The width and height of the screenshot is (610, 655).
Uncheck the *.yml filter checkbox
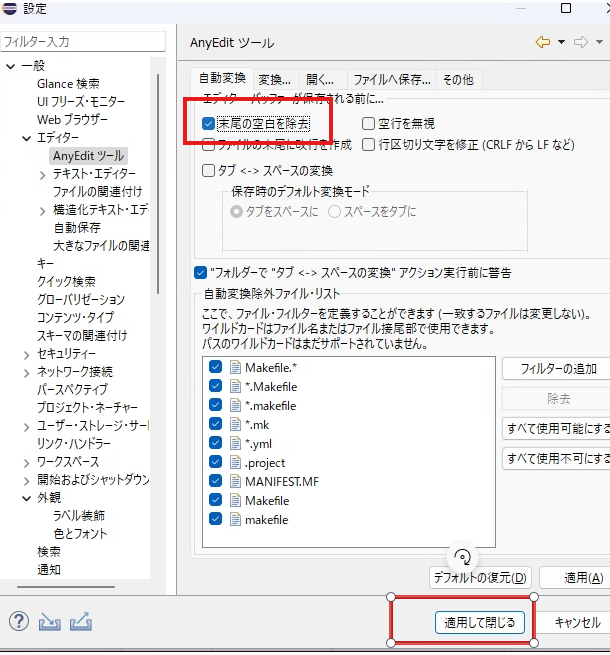pos(215,442)
